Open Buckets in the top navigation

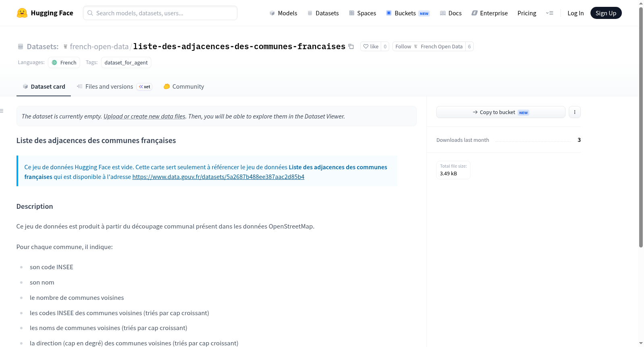pyautogui.click(x=407, y=13)
